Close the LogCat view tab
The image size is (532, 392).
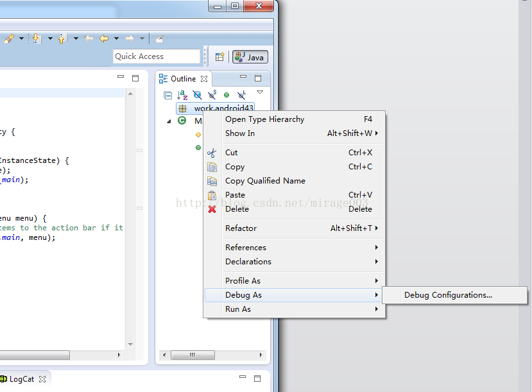(42, 379)
